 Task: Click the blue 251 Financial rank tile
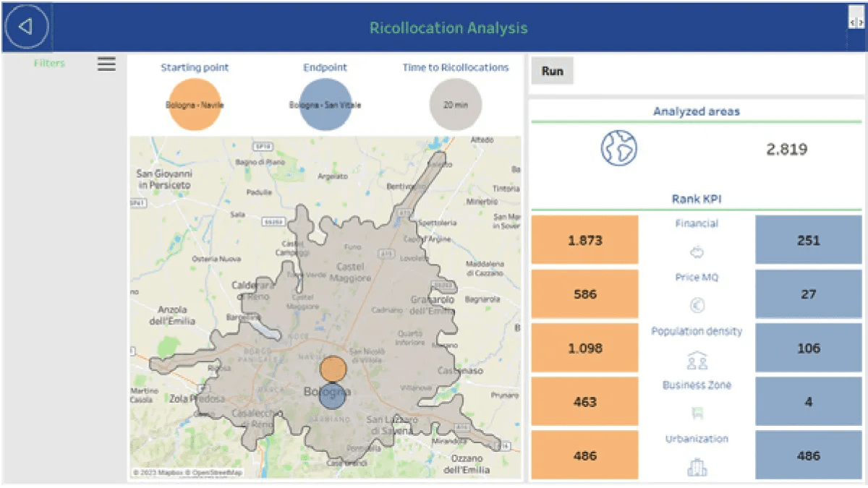click(x=809, y=240)
